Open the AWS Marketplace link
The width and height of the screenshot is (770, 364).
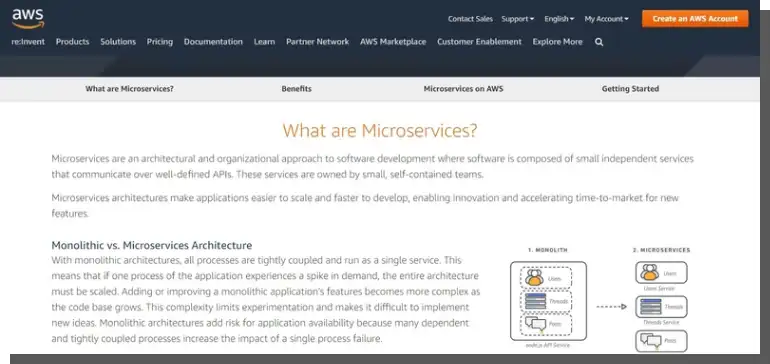click(x=393, y=42)
